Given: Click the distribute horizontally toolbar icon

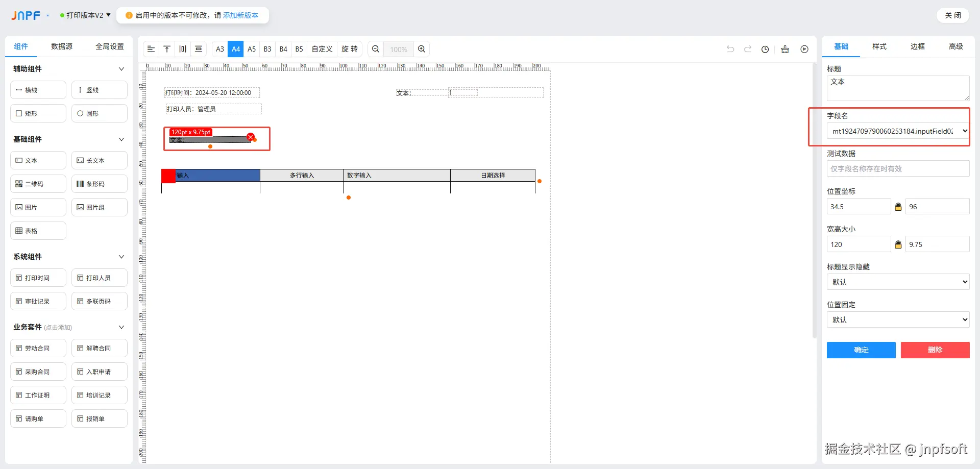Looking at the screenshot, I should click(183, 49).
